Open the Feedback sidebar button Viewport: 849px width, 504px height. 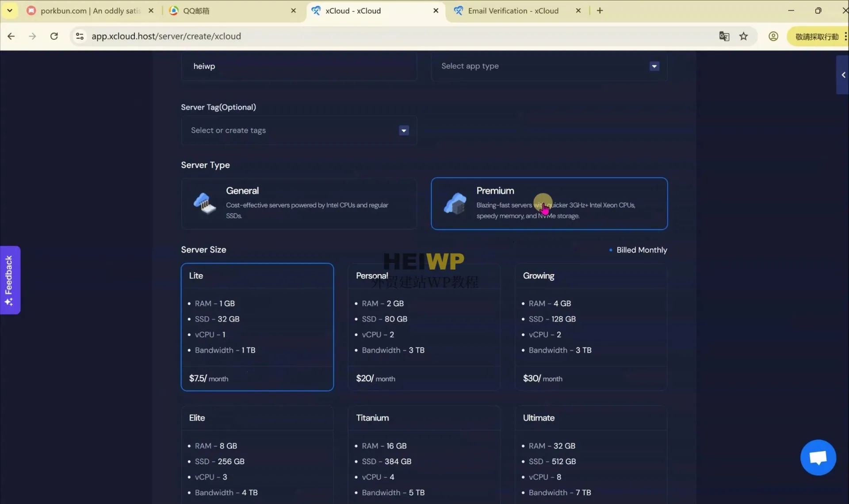[x=10, y=279]
